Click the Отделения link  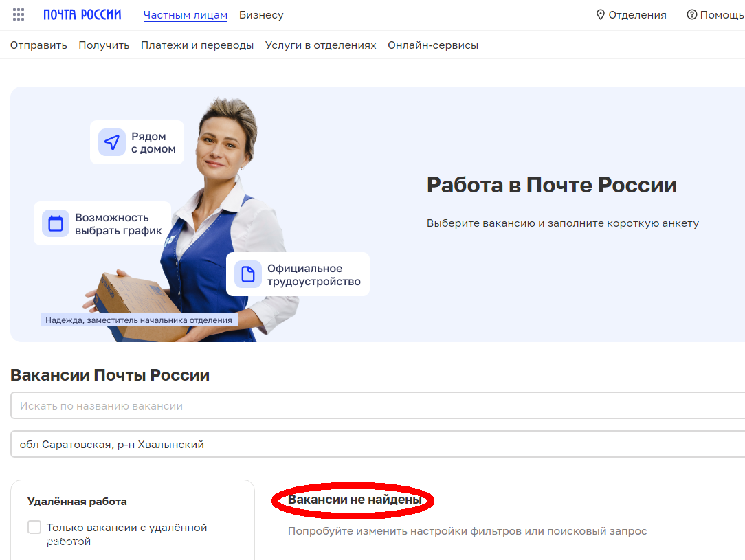click(x=637, y=15)
